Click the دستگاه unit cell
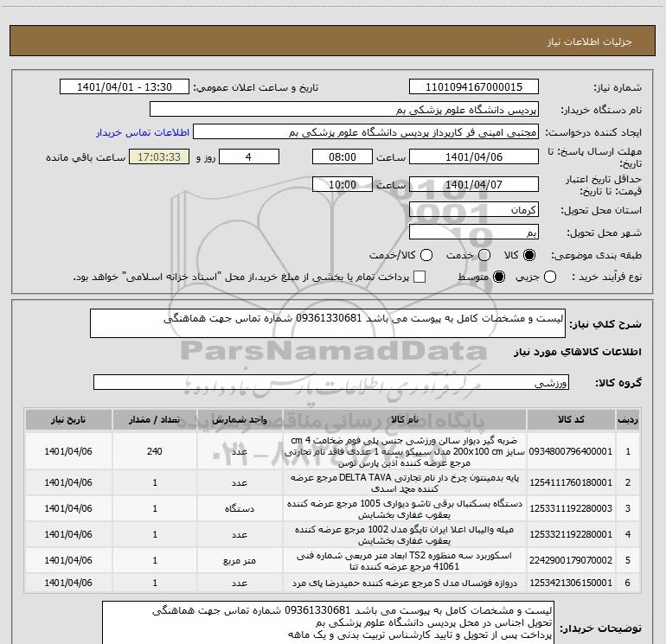The height and width of the screenshot is (644, 666). [240, 508]
